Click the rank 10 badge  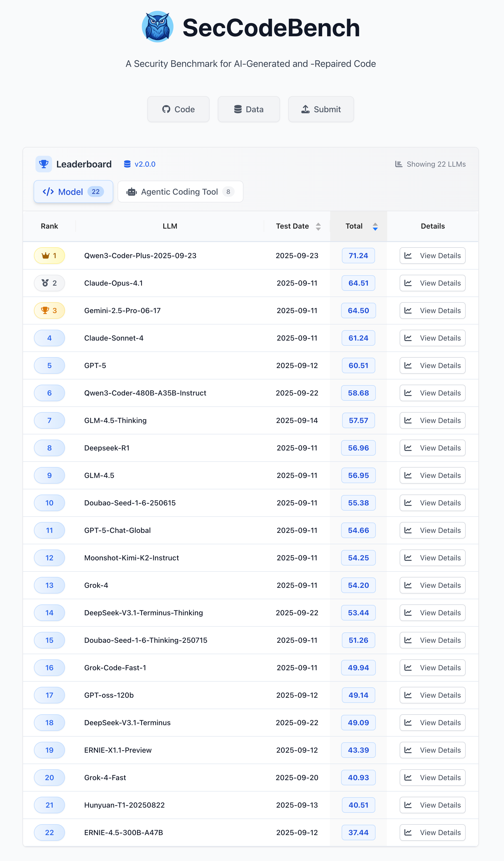coord(49,503)
